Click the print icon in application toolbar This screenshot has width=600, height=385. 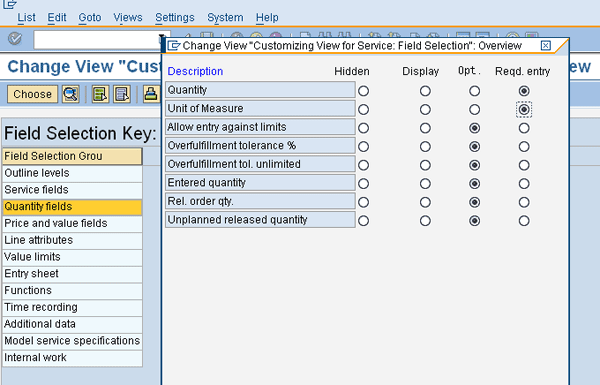[x=151, y=94]
